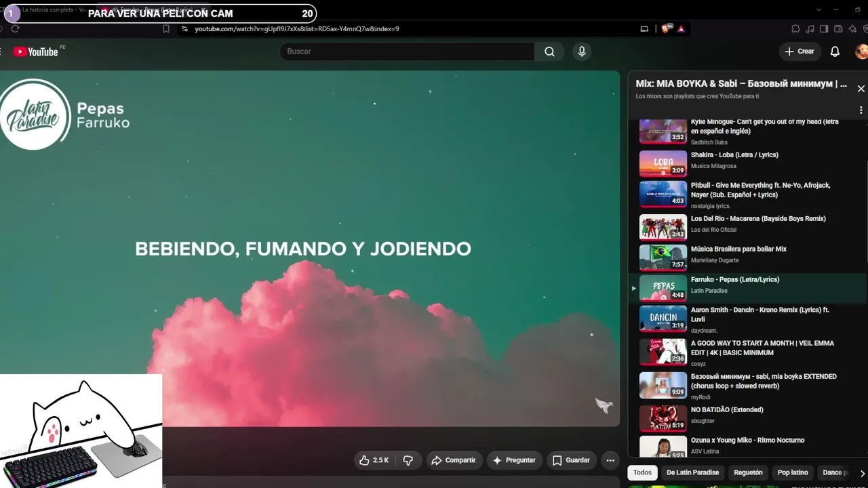The image size is (868, 488).
Task: Play Shakira Loba thumbnail in the playlist
Action: [x=663, y=163]
